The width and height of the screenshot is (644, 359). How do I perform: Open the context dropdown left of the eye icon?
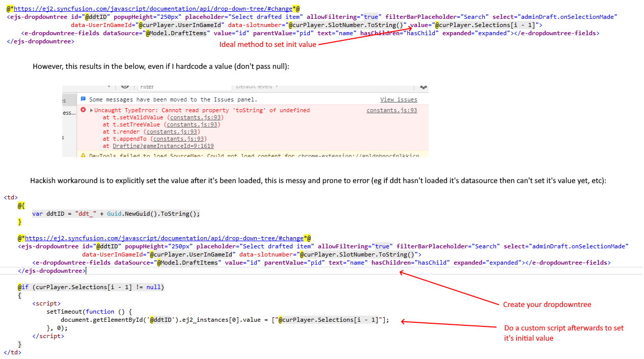pos(109,87)
